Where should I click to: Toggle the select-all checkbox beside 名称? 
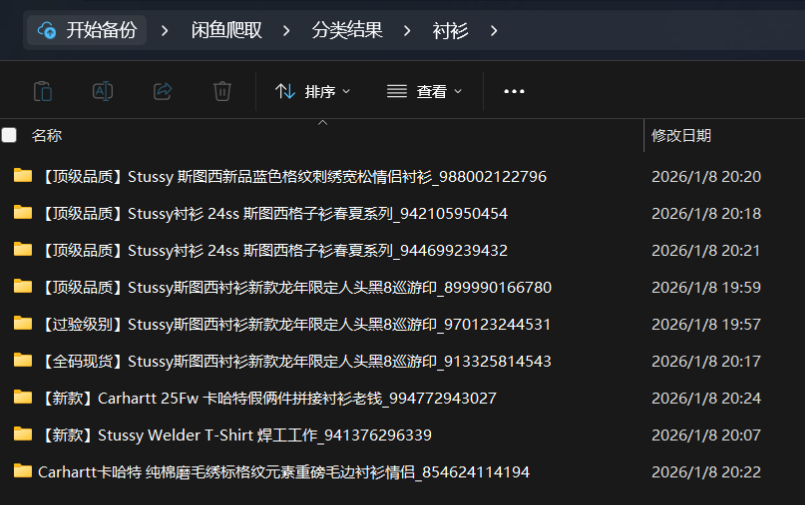tap(9, 135)
